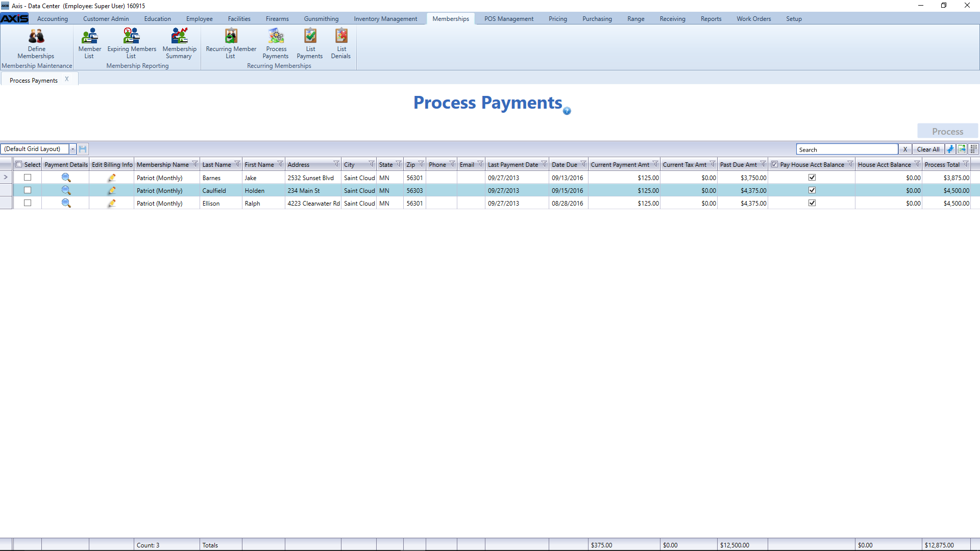980x551 pixels.
Task: Uncheck Pay House Acct Balance for Caulfield
Action: click(812, 190)
